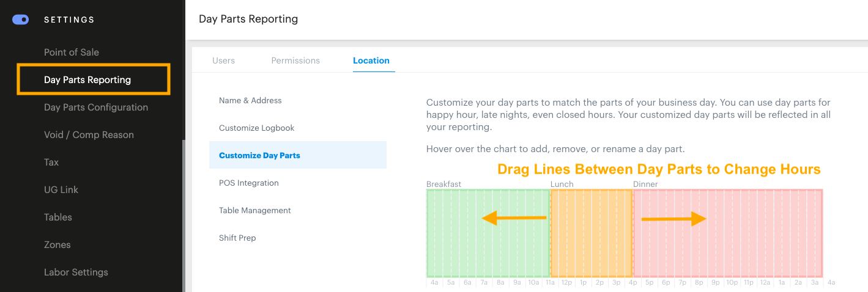Open Tables settings
This screenshot has height=292, width=868.
pos(58,217)
